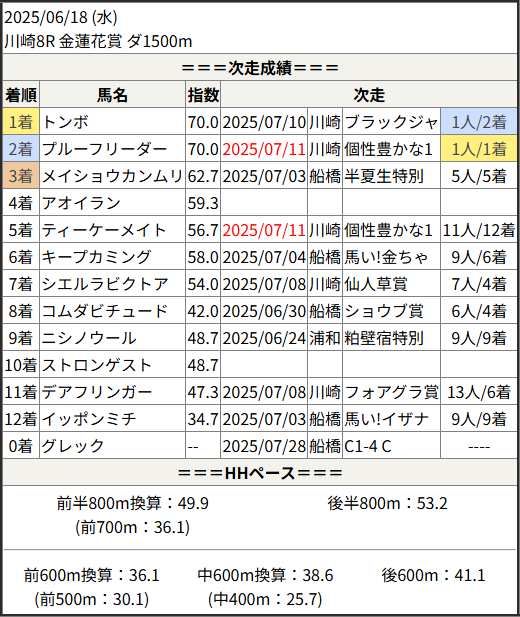The image size is (520, 617).
Task: Click the blue 2着 placing cell
Action: [21, 149]
